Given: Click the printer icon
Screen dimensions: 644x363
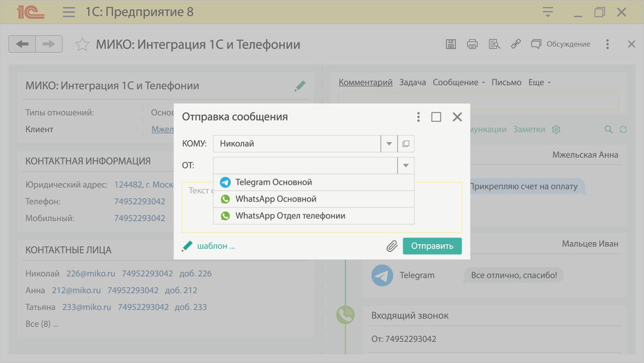Looking at the screenshot, I should 472,45.
